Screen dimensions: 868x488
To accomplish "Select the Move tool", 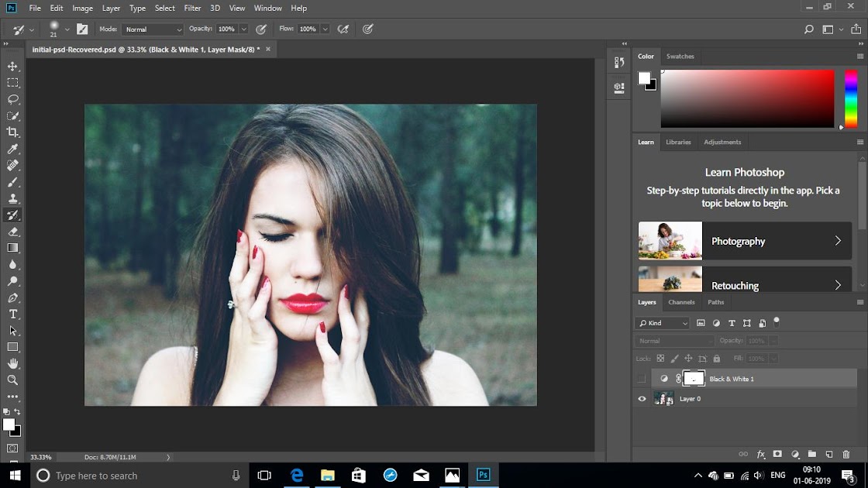I will click(12, 66).
